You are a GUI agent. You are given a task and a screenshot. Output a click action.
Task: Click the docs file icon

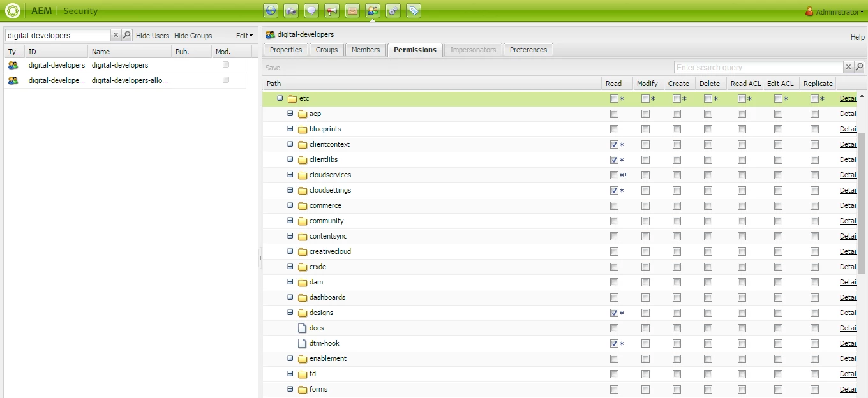coord(303,328)
